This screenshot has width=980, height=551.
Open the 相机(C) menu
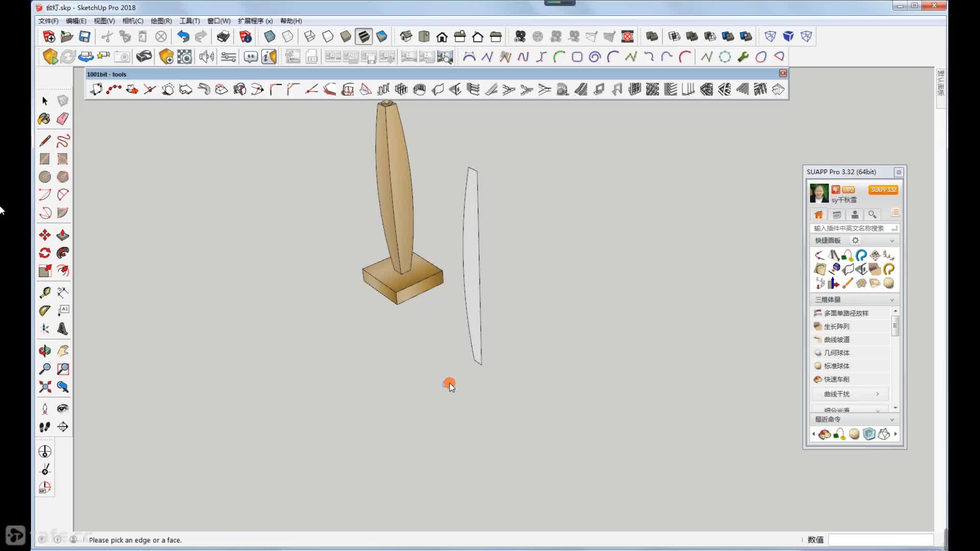point(133,21)
